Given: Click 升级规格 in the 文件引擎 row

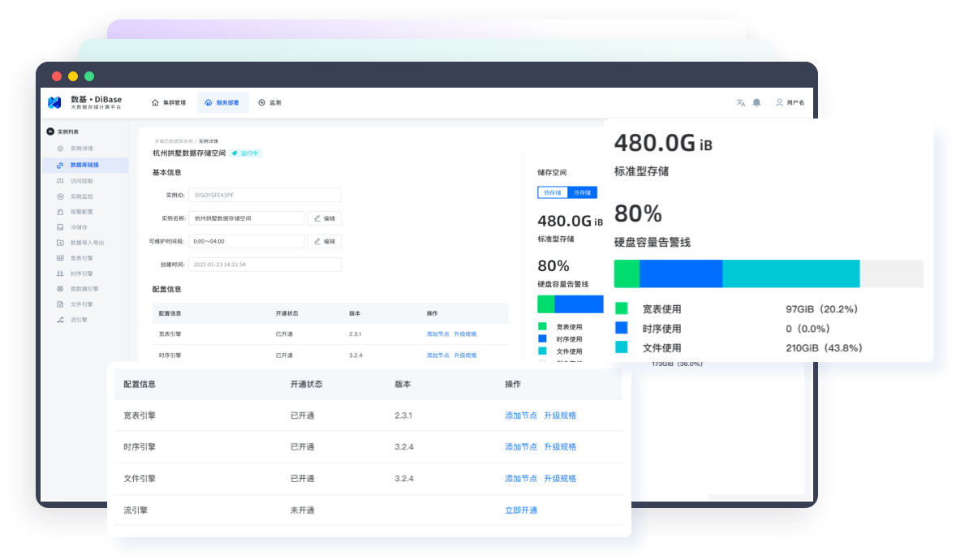Looking at the screenshot, I should tap(560, 478).
